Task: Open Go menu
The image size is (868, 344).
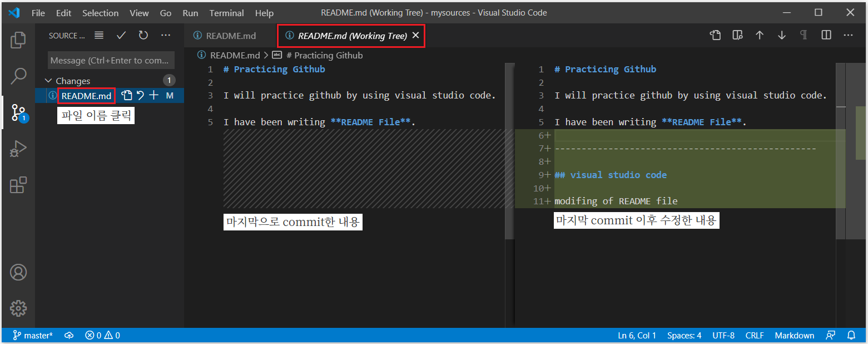Action: tap(166, 13)
